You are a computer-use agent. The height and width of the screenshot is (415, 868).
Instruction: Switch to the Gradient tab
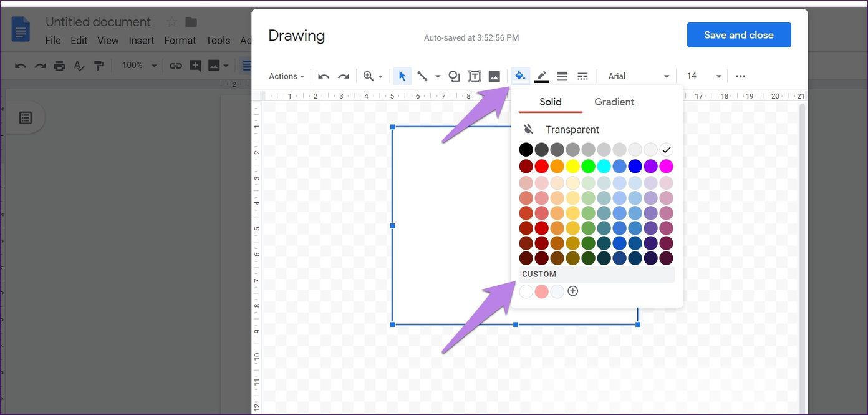click(614, 102)
